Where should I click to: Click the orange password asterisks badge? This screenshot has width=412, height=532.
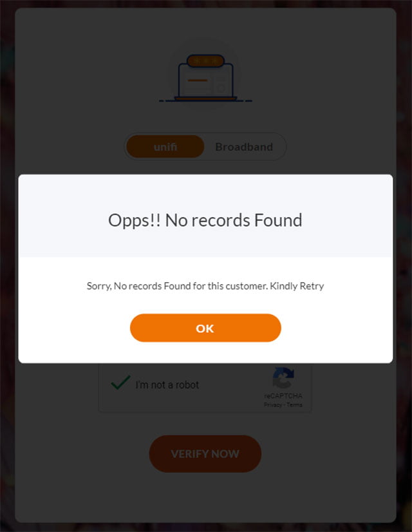[x=205, y=61]
